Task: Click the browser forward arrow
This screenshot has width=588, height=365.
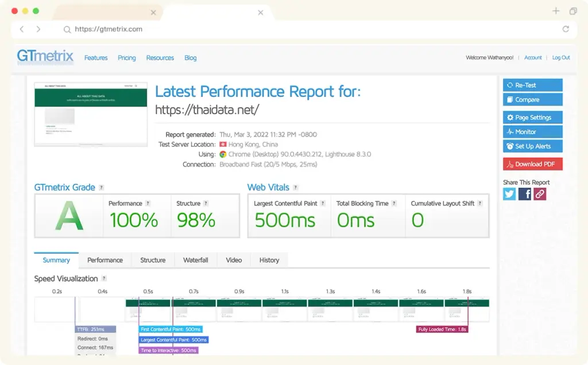Action: (x=38, y=29)
